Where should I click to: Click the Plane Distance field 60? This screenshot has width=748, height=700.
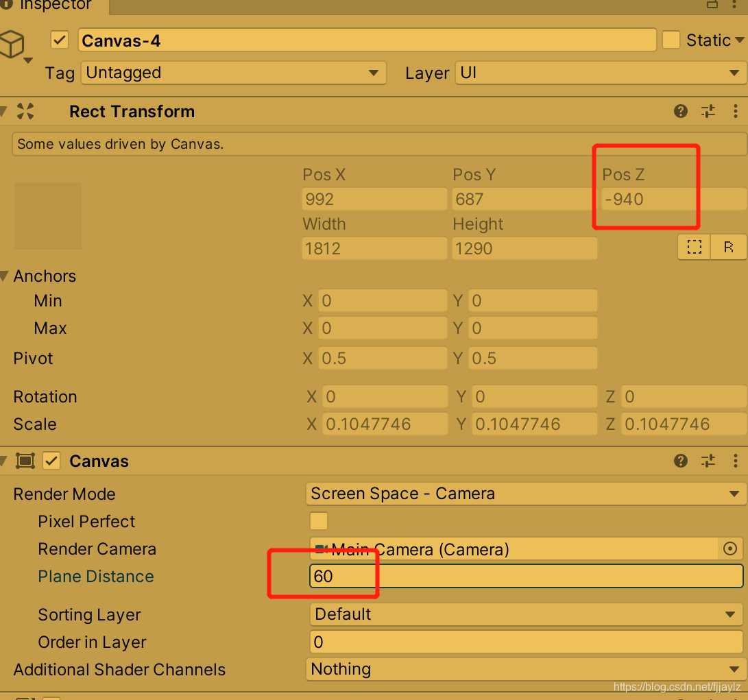pos(526,576)
